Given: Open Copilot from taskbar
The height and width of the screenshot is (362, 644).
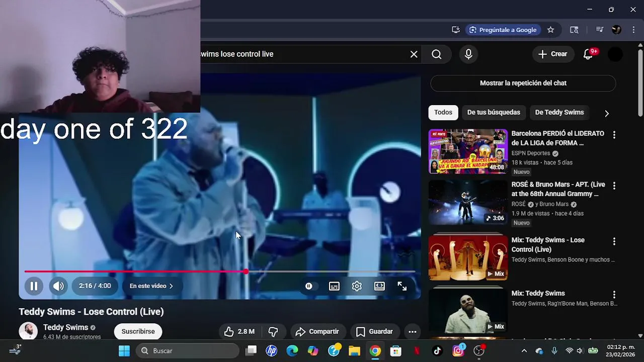Looking at the screenshot, I should (x=313, y=351).
